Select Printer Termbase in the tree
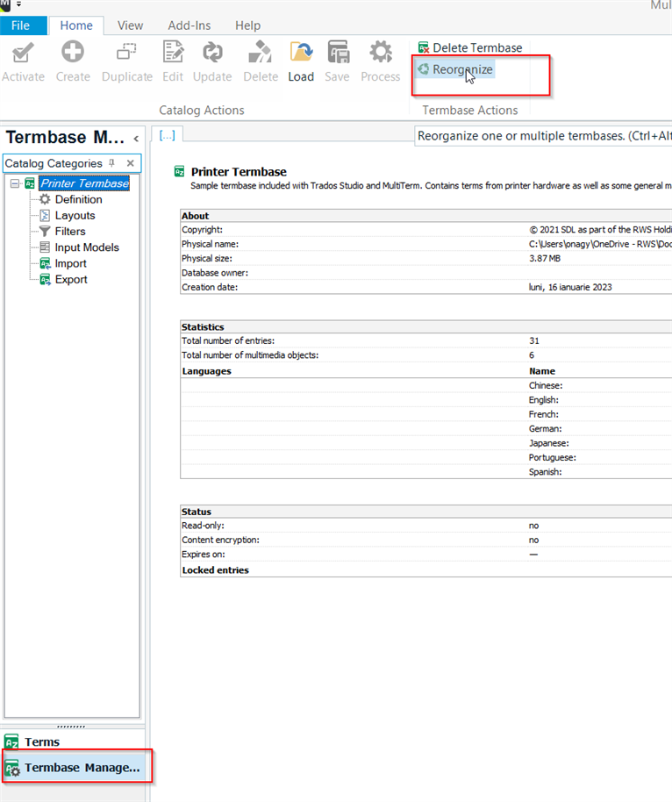This screenshot has height=802, width=672. (85, 183)
